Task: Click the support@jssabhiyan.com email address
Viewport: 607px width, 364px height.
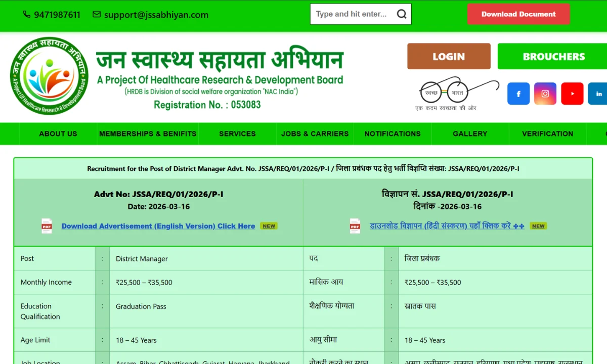Action: pos(156,15)
